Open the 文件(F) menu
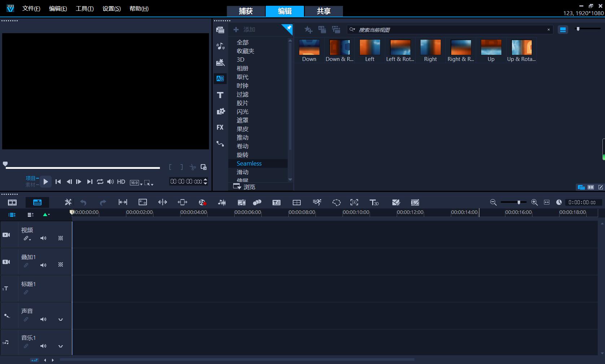 [31, 9]
